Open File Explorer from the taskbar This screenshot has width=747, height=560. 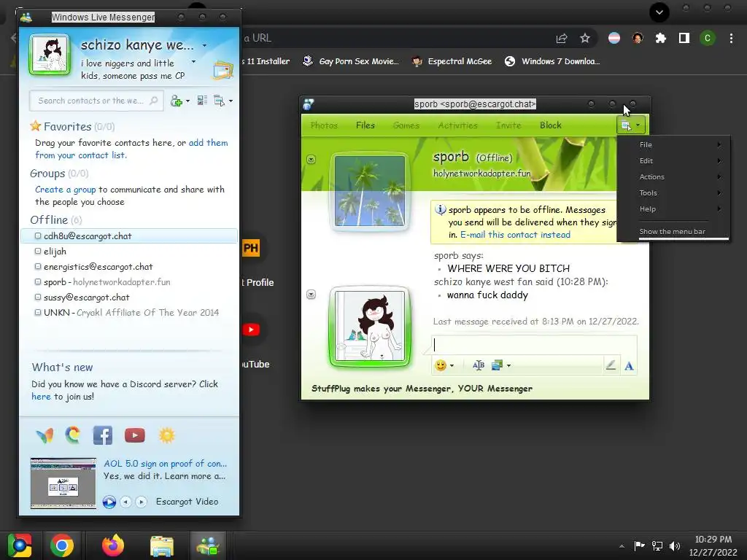pos(162,545)
